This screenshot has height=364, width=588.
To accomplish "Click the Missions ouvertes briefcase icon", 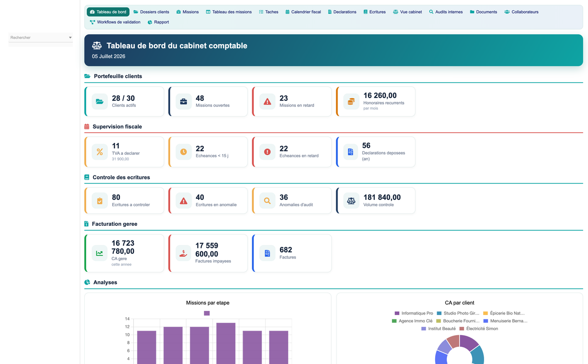I will (183, 101).
